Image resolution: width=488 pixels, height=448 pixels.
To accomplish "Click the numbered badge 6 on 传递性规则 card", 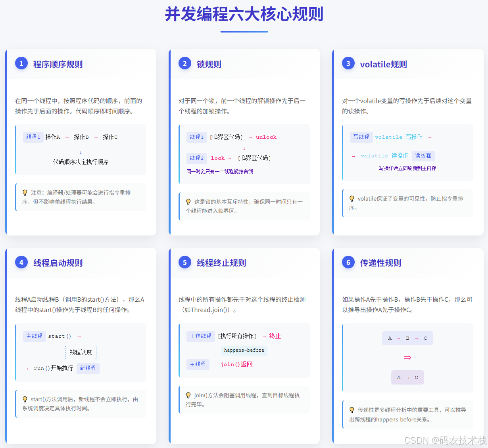I will click(348, 262).
